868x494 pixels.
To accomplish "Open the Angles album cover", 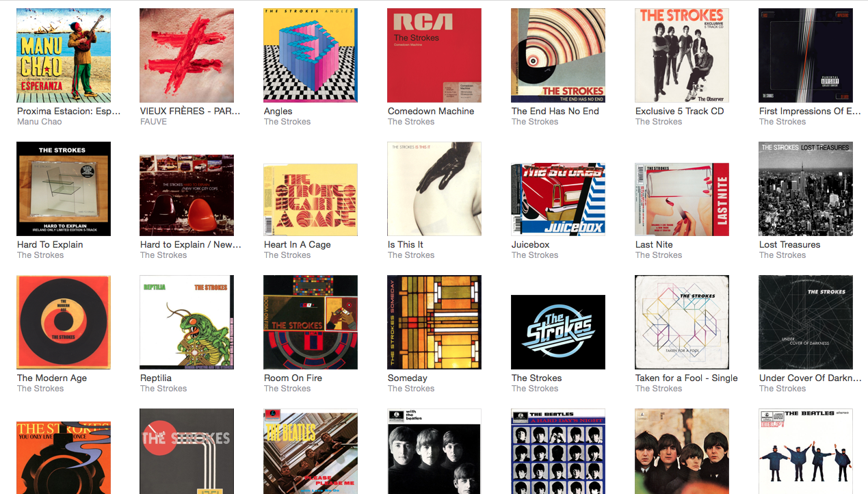I will click(x=311, y=55).
